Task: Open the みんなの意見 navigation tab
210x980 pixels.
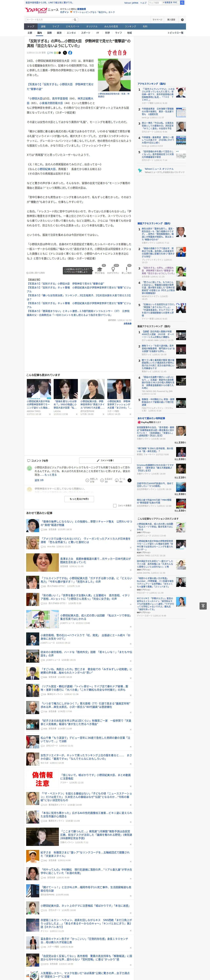Action: coord(111,27)
